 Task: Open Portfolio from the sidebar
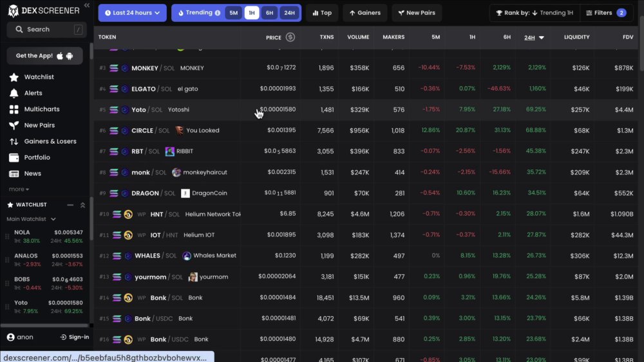pyautogui.click(x=37, y=157)
